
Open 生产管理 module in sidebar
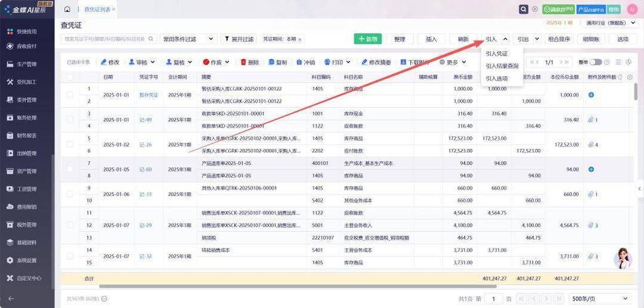(x=27, y=64)
